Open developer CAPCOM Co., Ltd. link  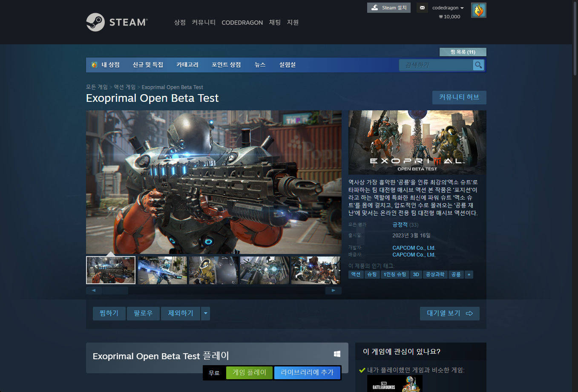point(414,248)
